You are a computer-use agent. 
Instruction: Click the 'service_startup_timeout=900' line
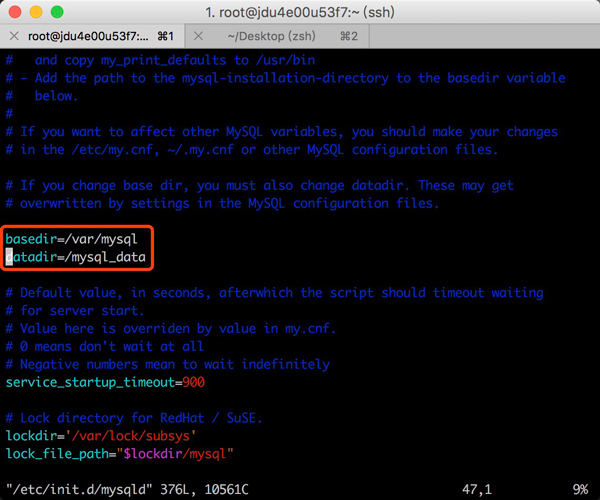click(x=105, y=382)
